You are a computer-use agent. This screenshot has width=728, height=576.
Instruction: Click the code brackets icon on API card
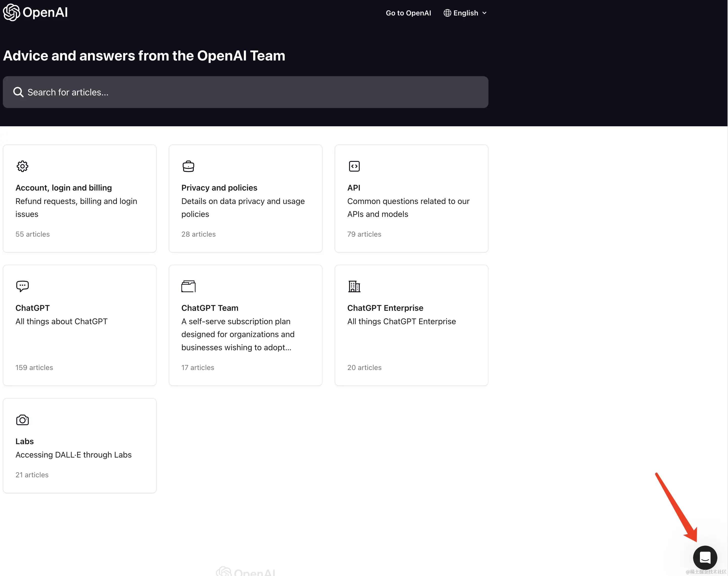coord(354,166)
